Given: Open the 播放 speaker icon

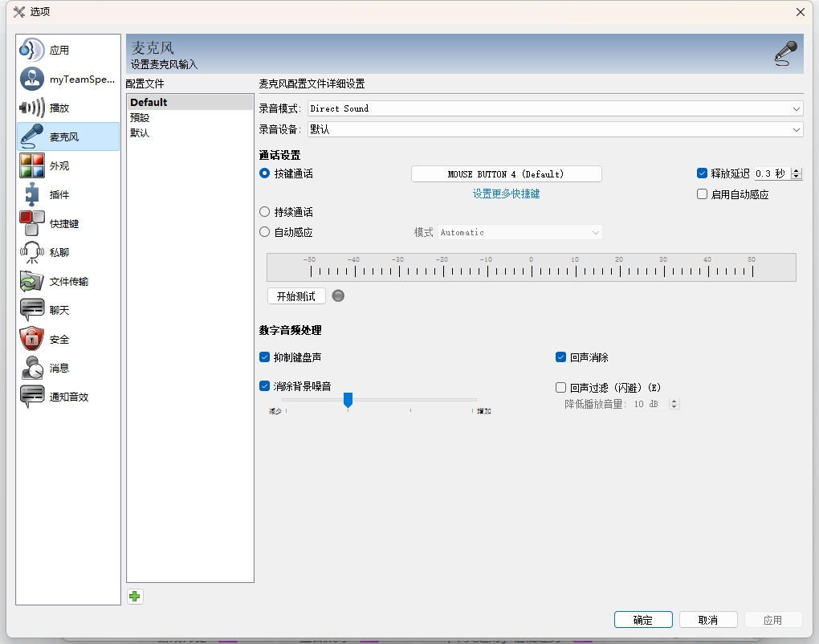Looking at the screenshot, I should pyautogui.click(x=31, y=108).
